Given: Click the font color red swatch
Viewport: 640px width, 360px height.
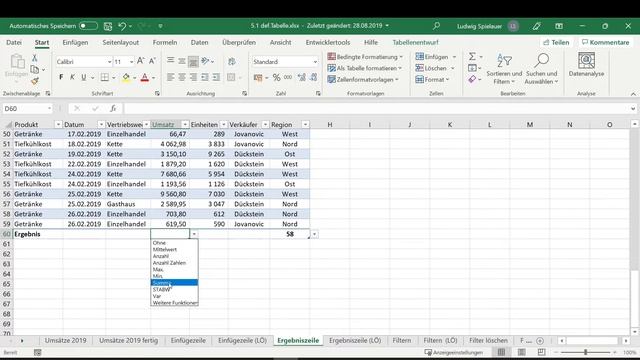Looking at the screenshot, I should [144, 77].
